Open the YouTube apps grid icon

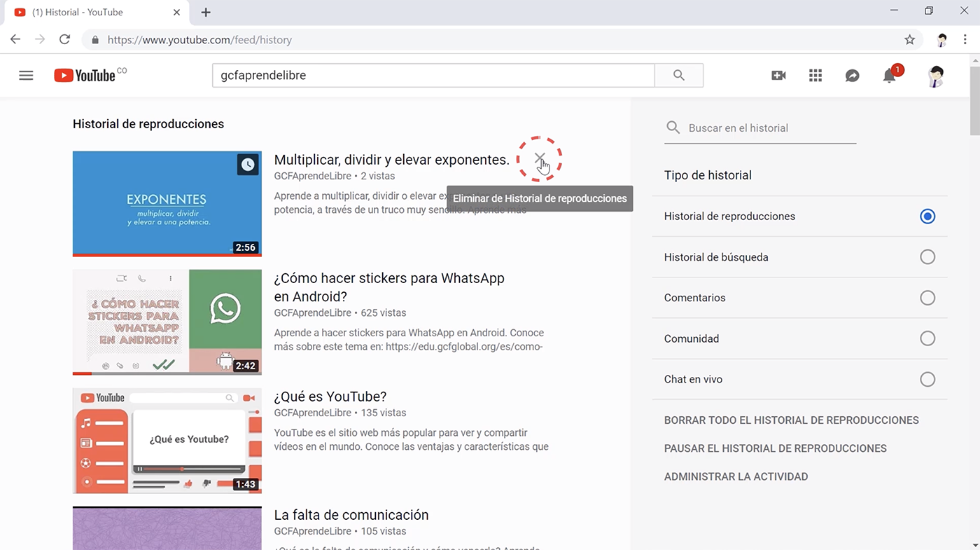tap(815, 76)
